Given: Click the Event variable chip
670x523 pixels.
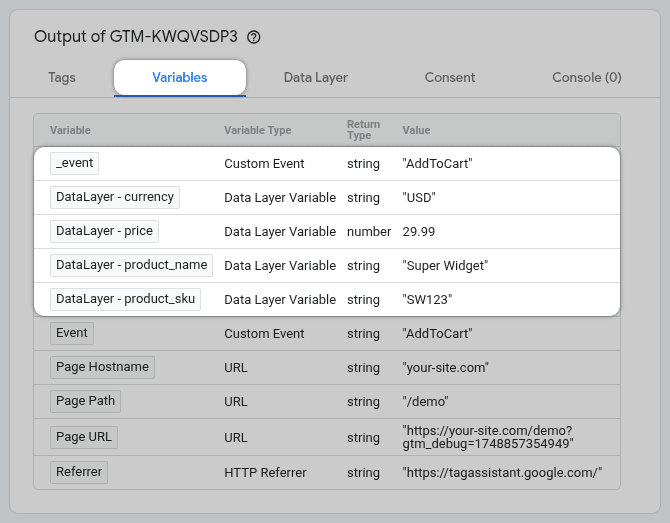Looking at the screenshot, I should (72, 333).
